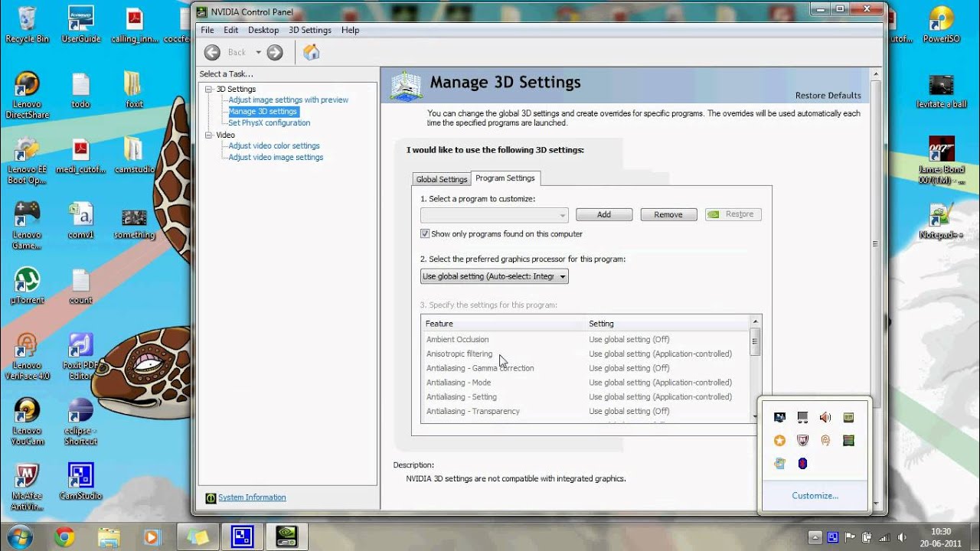Select the eclipse Shortcut desktop icon
The image size is (980, 551).
pyautogui.click(x=80, y=422)
